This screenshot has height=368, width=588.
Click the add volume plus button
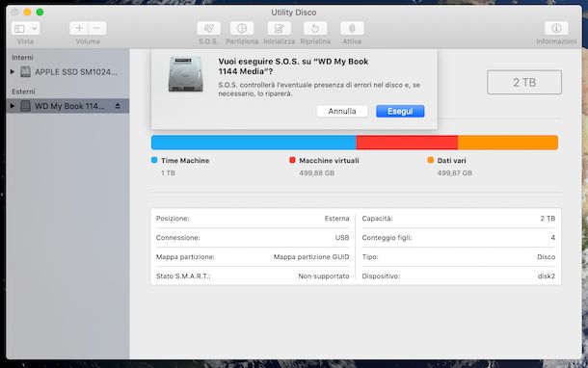point(79,28)
